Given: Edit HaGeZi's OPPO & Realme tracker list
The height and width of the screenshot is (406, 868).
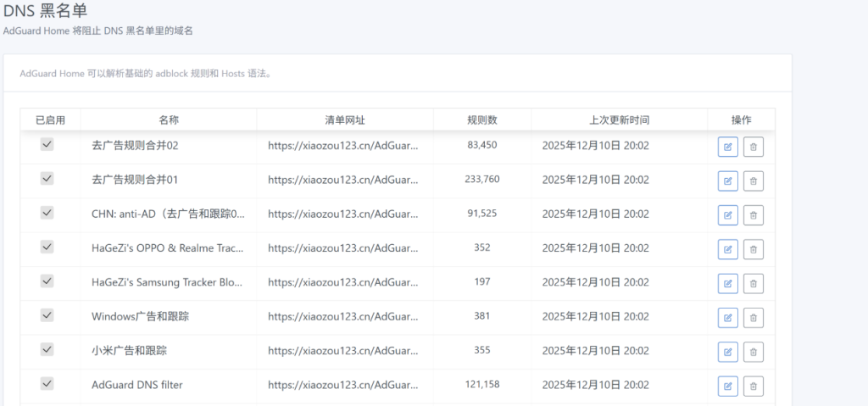Looking at the screenshot, I should [727, 249].
